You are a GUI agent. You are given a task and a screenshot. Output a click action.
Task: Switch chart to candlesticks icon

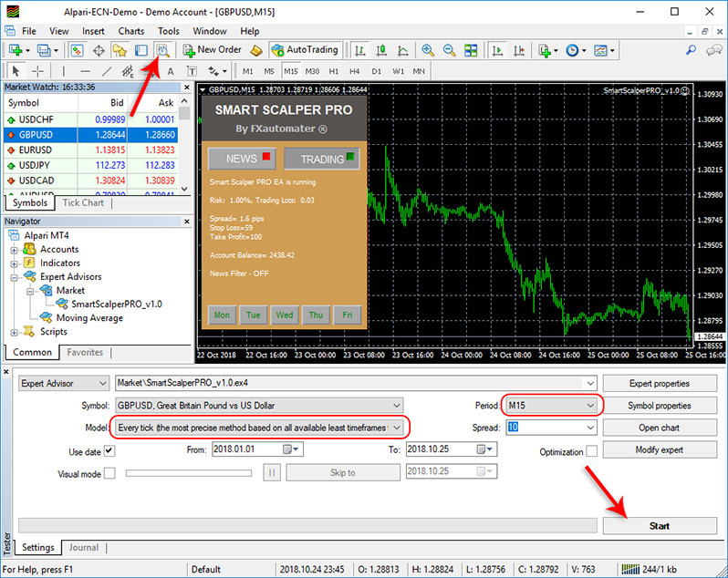click(381, 50)
